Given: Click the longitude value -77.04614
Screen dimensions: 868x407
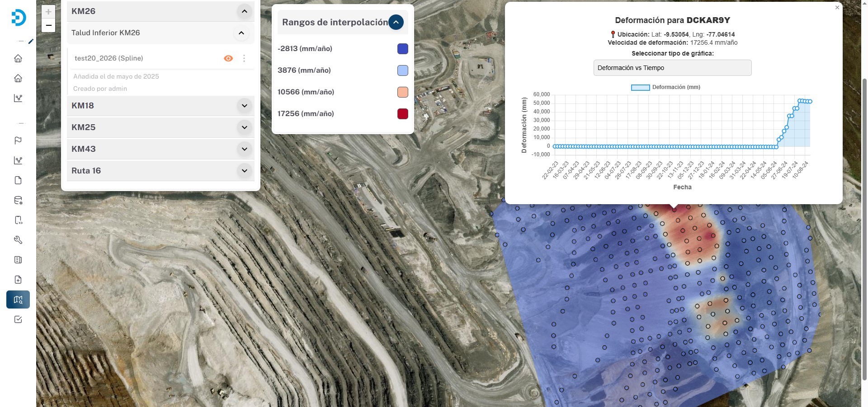Looking at the screenshot, I should pyautogui.click(x=721, y=34).
